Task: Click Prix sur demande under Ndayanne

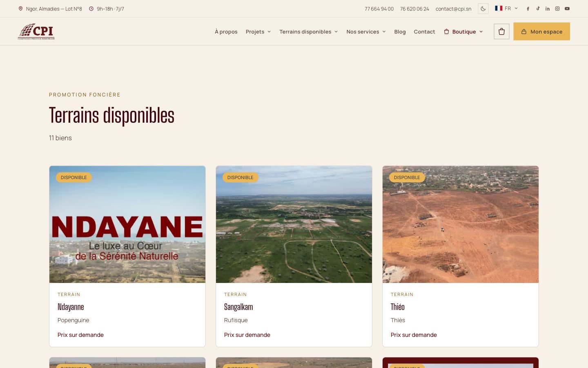Action: coord(80,335)
